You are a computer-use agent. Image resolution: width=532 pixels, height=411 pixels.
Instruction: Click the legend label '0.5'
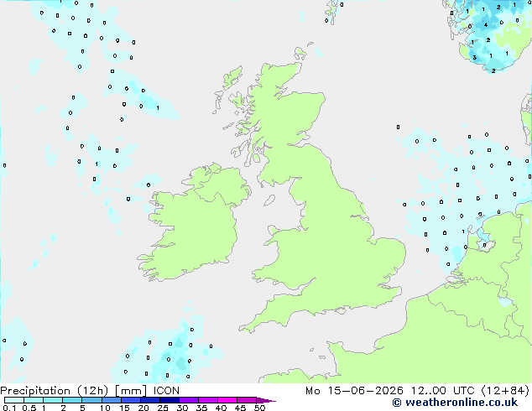pos(29,408)
